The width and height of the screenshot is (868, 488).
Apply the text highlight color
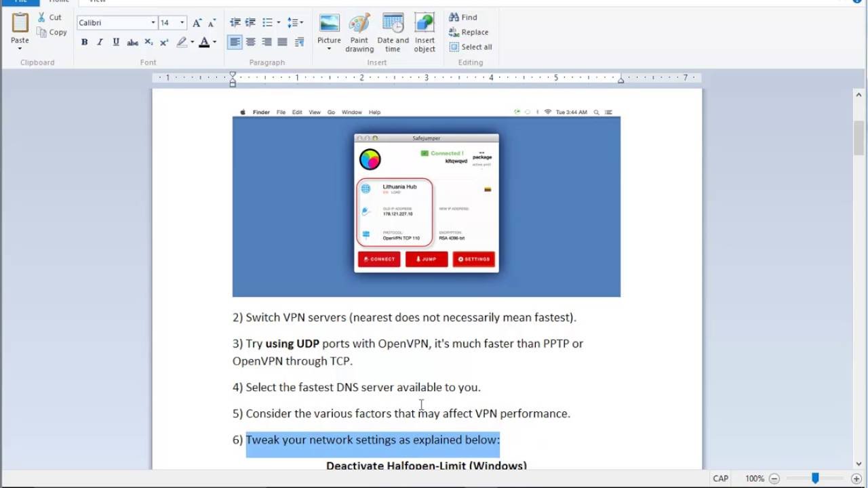[181, 42]
